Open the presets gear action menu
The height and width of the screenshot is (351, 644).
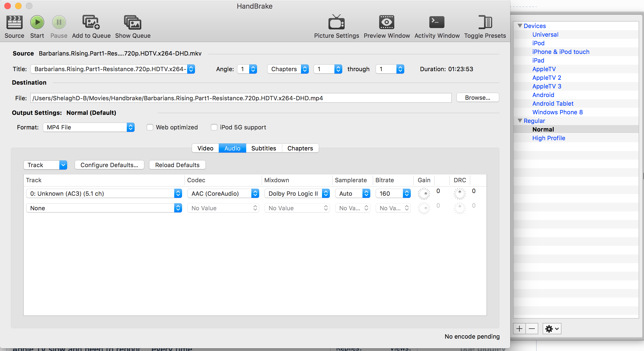[552, 329]
